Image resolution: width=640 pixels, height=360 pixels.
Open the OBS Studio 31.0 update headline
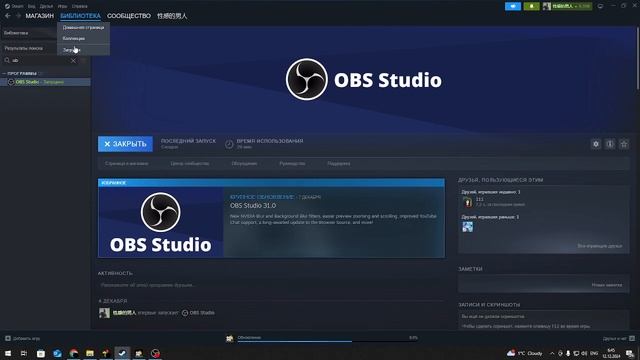pos(253,206)
